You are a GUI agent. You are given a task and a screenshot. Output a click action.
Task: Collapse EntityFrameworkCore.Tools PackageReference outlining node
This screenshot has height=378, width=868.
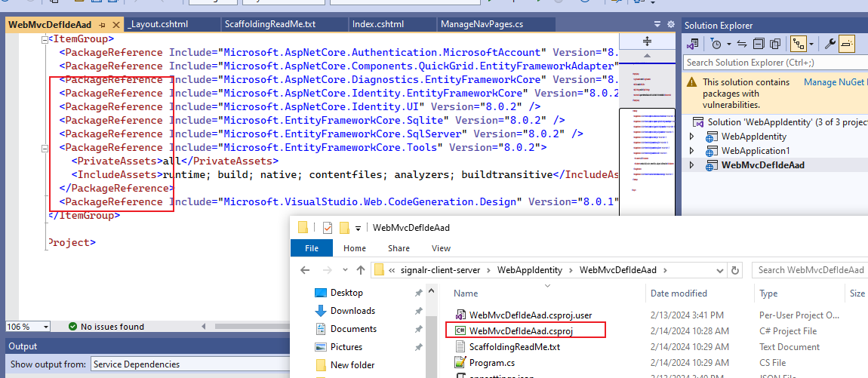point(45,148)
